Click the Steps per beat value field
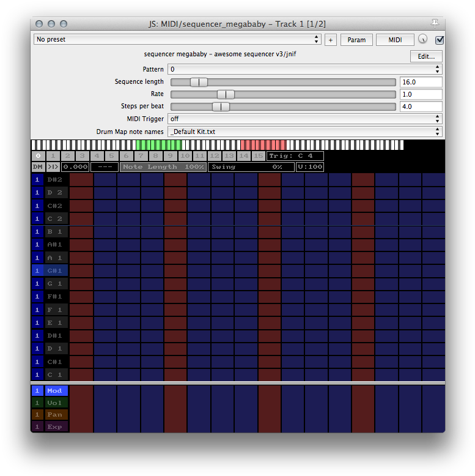This screenshot has height=476, width=475. click(x=421, y=106)
